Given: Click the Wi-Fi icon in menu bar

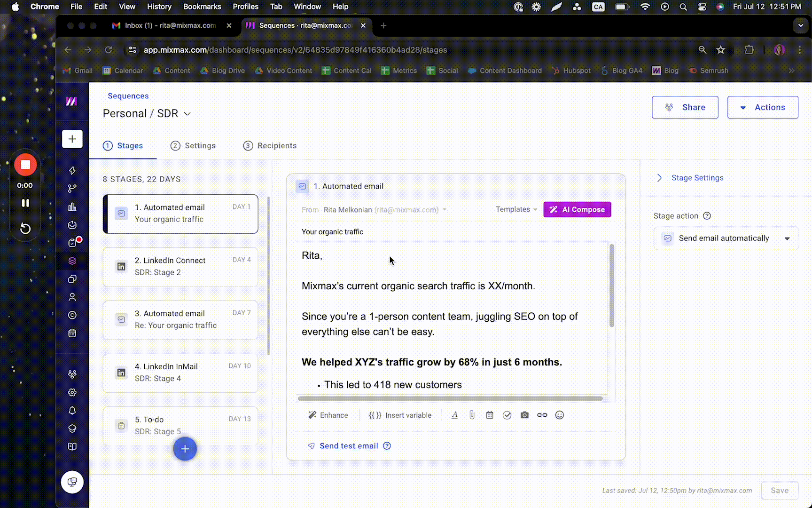Looking at the screenshot, I should pyautogui.click(x=645, y=7).
